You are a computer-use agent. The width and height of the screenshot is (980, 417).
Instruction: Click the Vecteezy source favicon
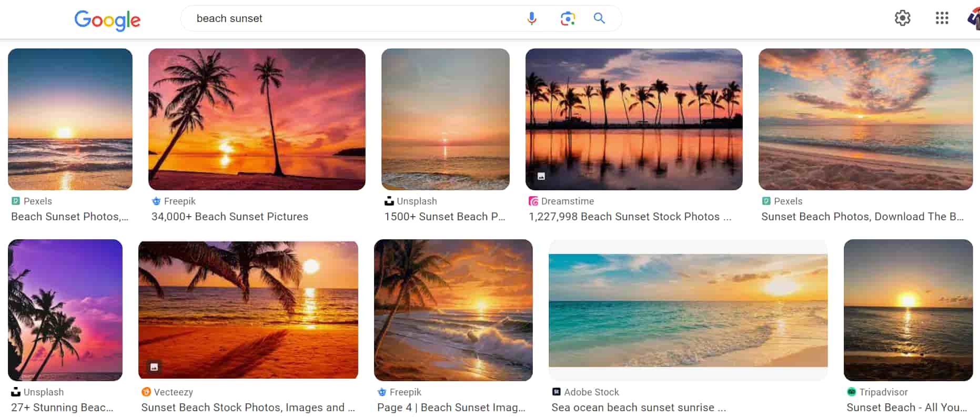pyautogui.click(x=146, y=392)
